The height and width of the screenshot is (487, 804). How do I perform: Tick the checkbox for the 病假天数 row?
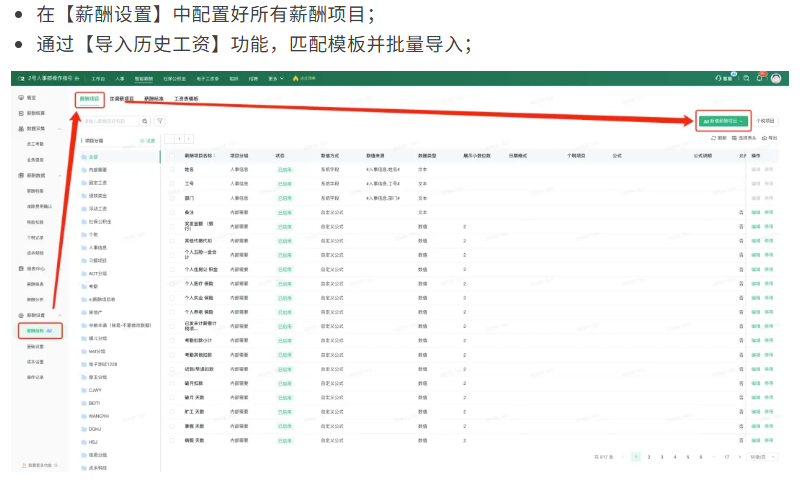pyautogui.click(x=172, y=440)
